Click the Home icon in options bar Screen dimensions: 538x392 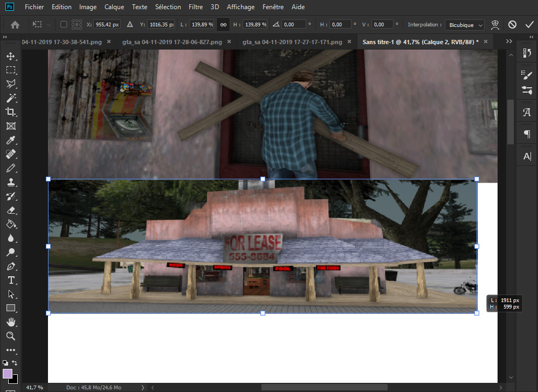15,25
